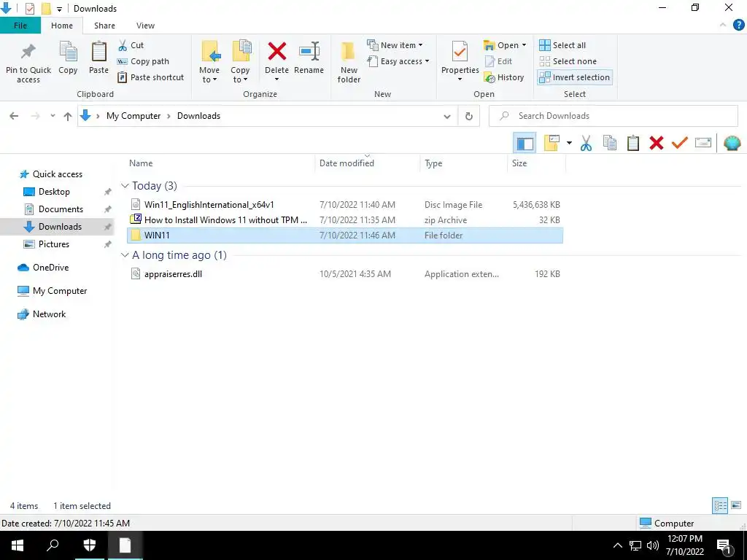Open the Move to dropdown
This screenshot has width=747, height=560.
click(209, 63)
